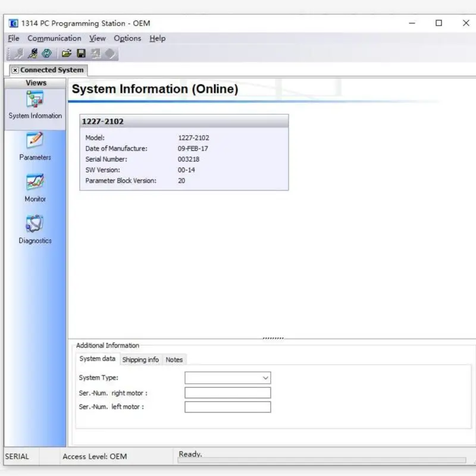Open the Parameters view

click(35, 146)
